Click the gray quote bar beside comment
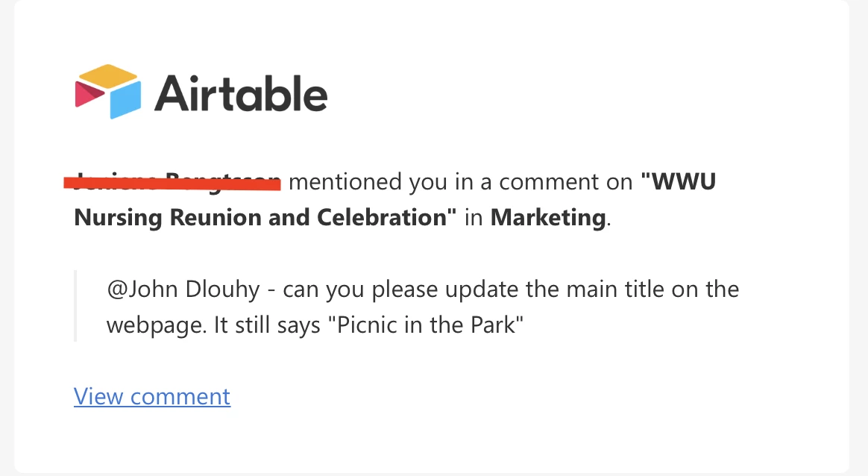 pos(75,306)
